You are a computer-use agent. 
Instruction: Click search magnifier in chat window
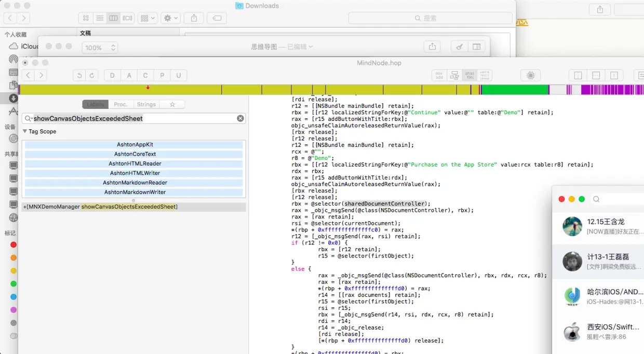596,199
